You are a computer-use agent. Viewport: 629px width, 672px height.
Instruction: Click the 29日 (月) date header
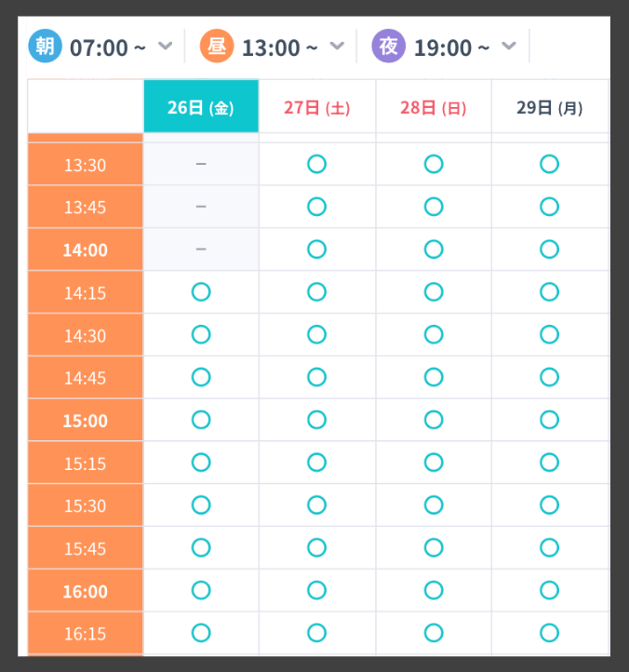(x=549, y=107)
